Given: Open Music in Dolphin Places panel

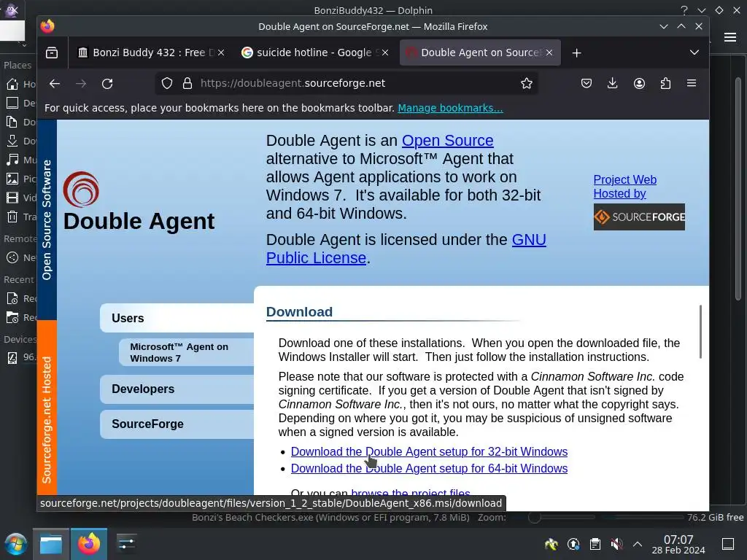Looking at the screenshot, I should pyautogui.click(x=19, y=160).
